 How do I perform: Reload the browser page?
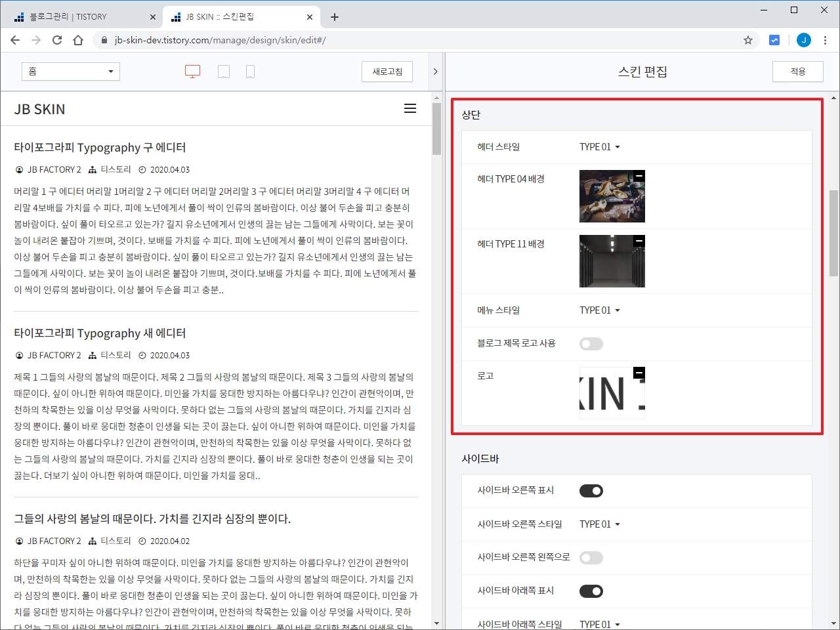point(57,40)
